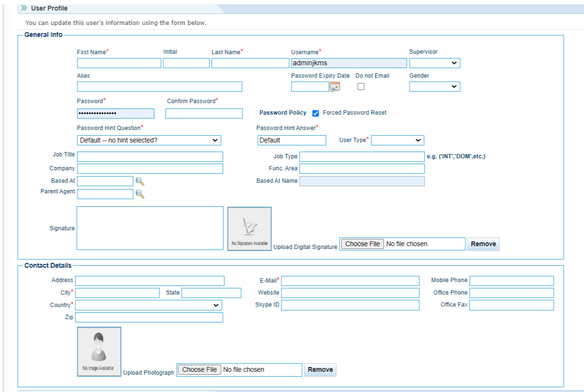584x392 pixels.
Task: Click the Based At input field
Action: tap(105, 181)
